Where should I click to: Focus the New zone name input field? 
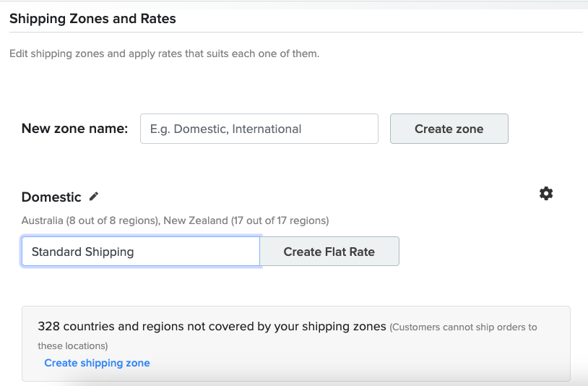259,129
